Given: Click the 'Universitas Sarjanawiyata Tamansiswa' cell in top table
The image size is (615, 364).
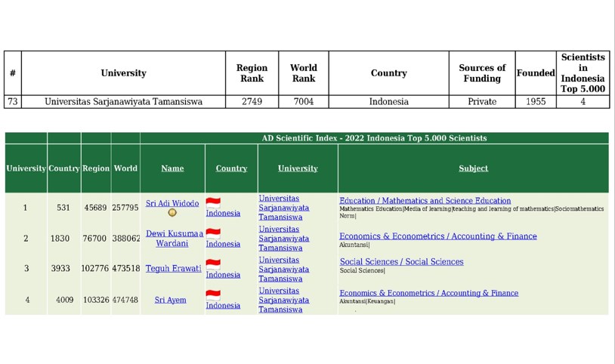Looking at the screenshot, I should (124, 102).
